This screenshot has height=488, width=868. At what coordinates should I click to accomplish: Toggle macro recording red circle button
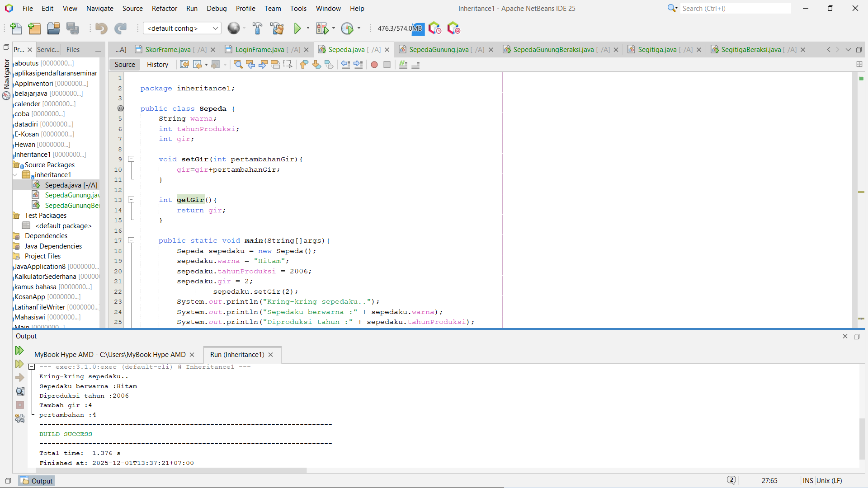[374, 65]
